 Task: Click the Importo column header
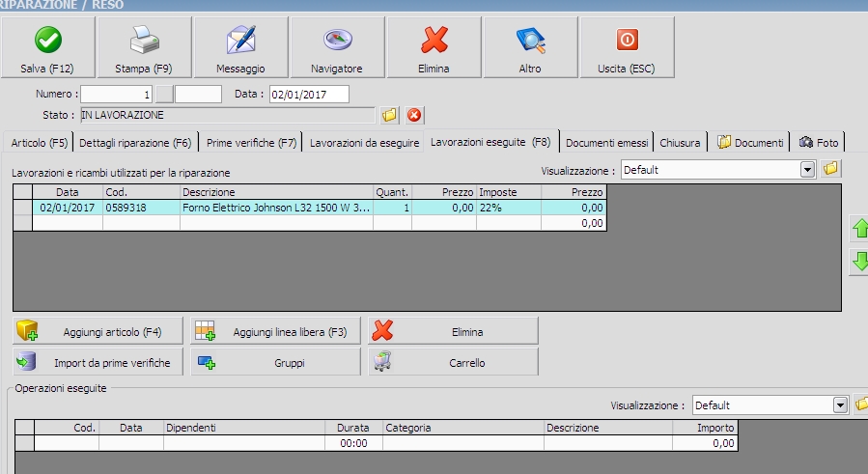(x=705, y=428)
